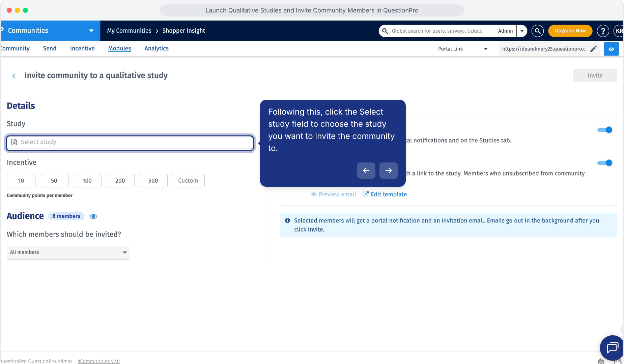This screenshot has width=624, height=364.
Task: Open the Incentive tab
Action: 82,49
